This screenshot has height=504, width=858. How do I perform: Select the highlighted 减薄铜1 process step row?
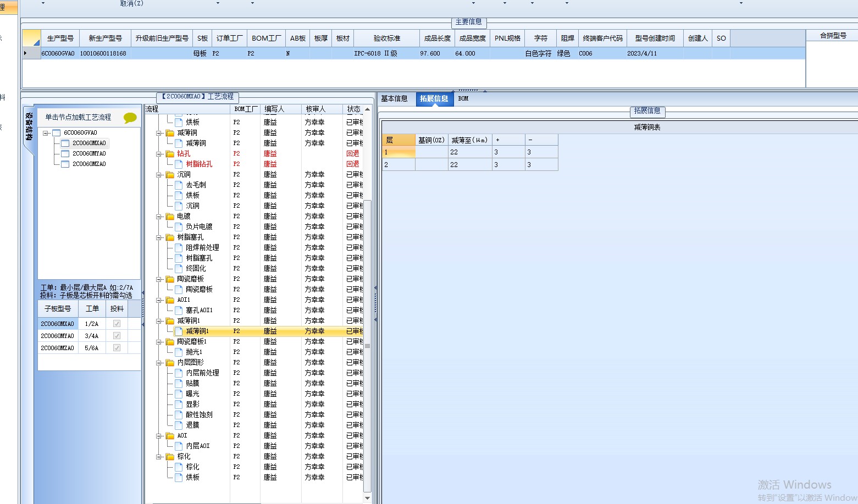point(253,331)
